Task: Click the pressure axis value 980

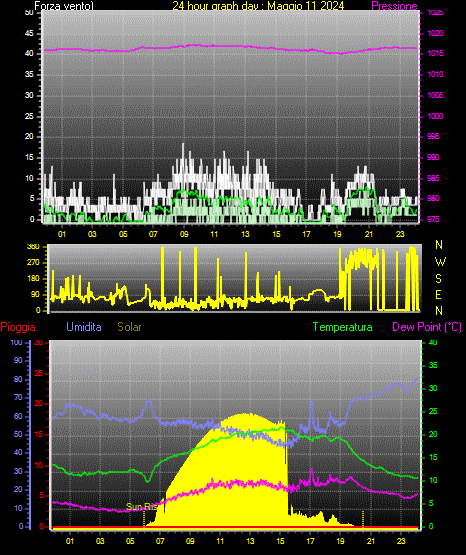Action: (433, 198)
